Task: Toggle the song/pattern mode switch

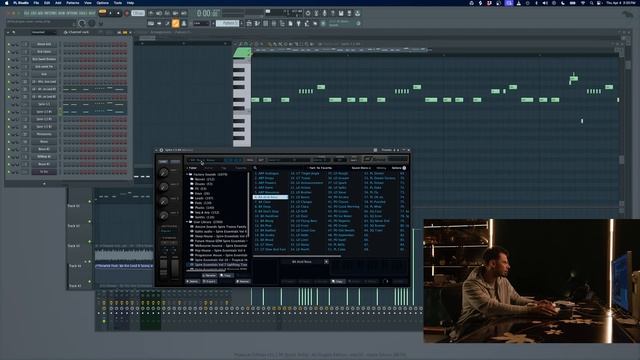Action: [102, 12]
